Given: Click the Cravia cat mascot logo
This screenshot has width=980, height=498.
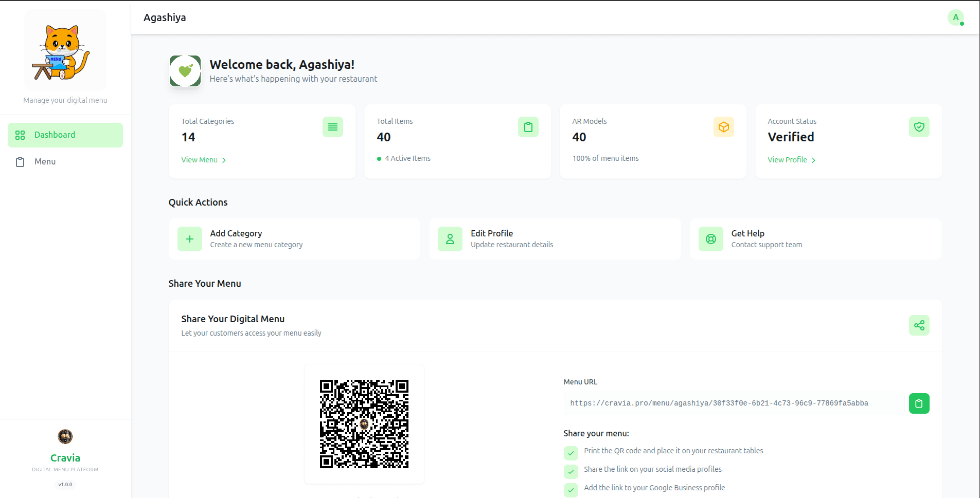Looking at the screenshot, I should [x=65, y=51].
